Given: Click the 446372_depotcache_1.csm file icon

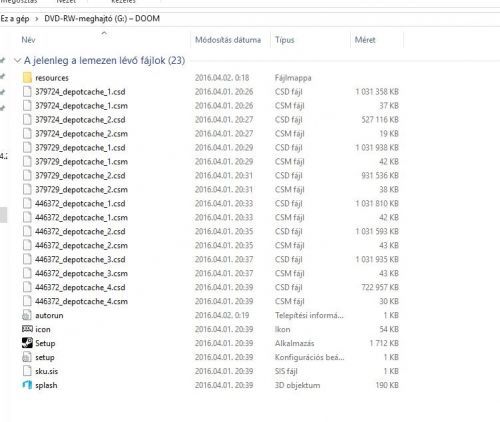Looking at the screenshot, I should pos(27,218).
